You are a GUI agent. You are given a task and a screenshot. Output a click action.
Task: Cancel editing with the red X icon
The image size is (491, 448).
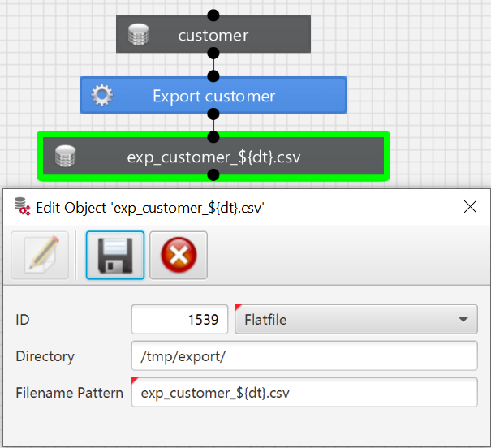click(179, 255)
